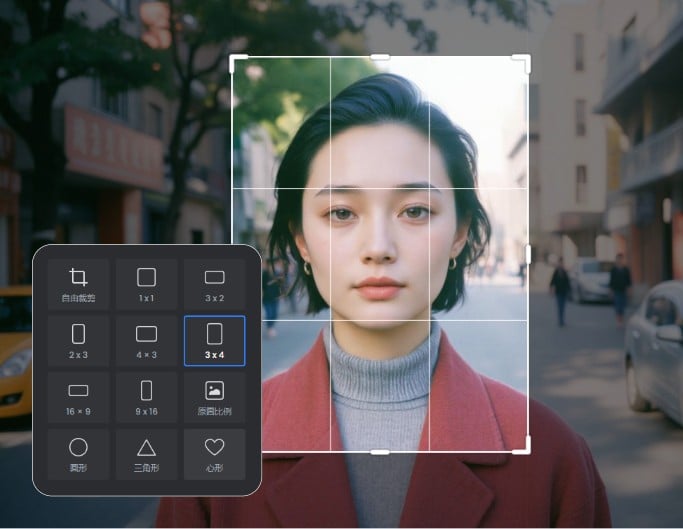Image resolution: width=683 pixels, height=529 pixels.
Task: Choose the circle (圆形) crop shape
Action: coord(78,454)
